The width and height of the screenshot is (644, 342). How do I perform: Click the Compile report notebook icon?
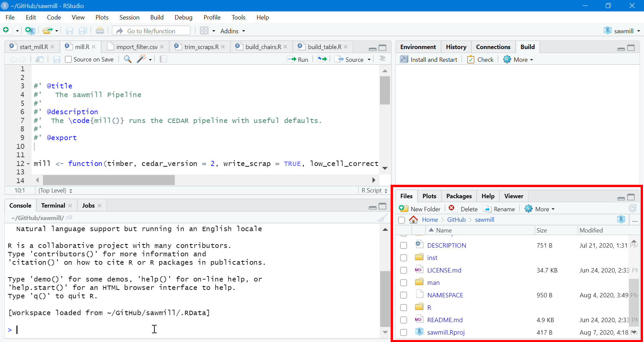(163, 59)
